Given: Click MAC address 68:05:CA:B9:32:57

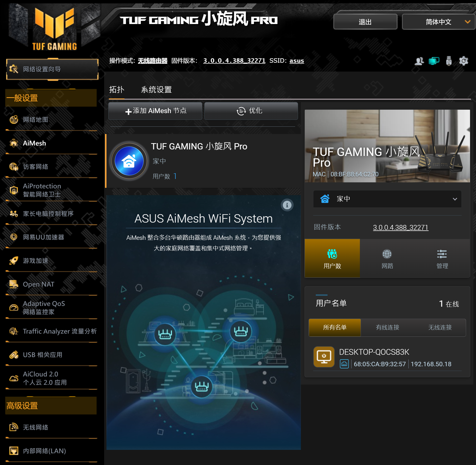Looking at the screenshot, I should (x=380, y=364).
